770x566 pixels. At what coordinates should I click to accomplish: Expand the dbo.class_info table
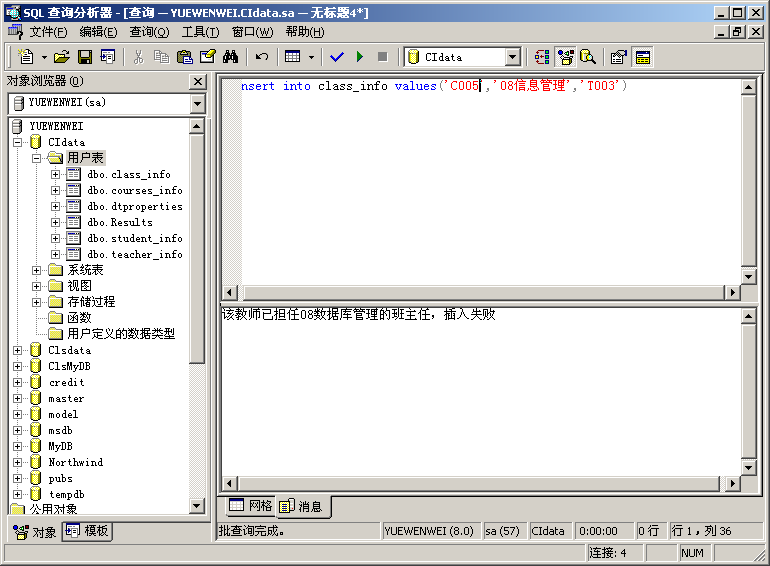[55, 174]
